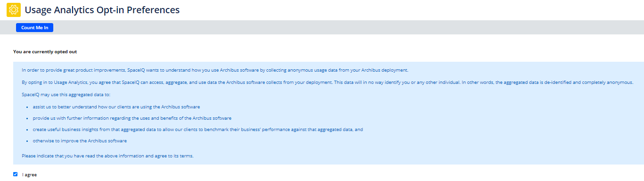Click the Usage Analytics Opt-in Preferences heading
Image resolution: width=644 pixels, height=181 pixels.
click(102, 9)
